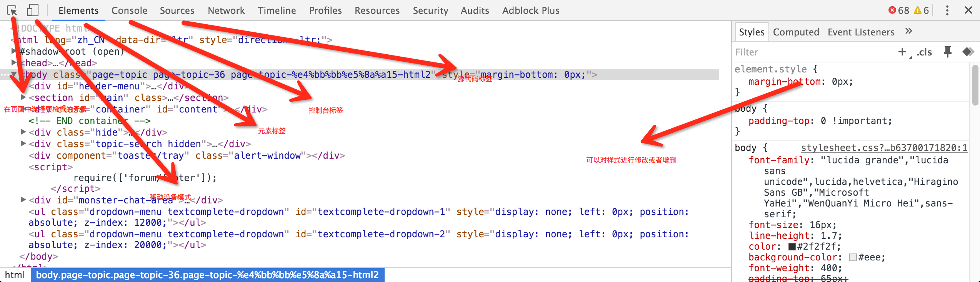Toggle element state with the pin icon
Viewport: 980px width, 282px height.
[947, 52]
